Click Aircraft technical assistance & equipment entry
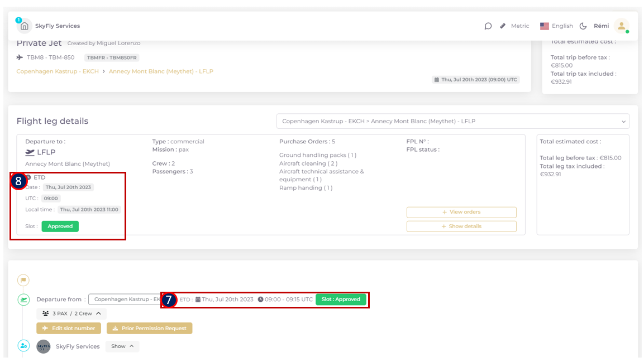The width and height of the screenshot is (644, 362). (x=322, y=176)
